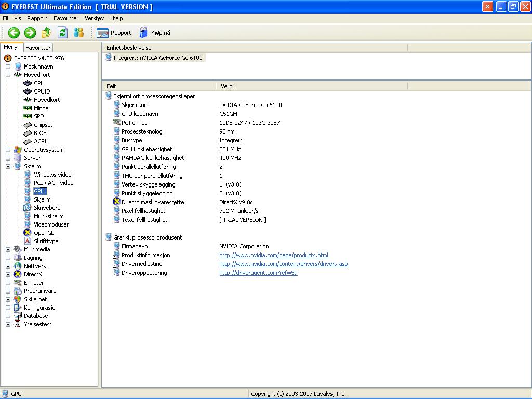Select PCI / AGP video tree item

pyautogui.click(x=54, y=183)
